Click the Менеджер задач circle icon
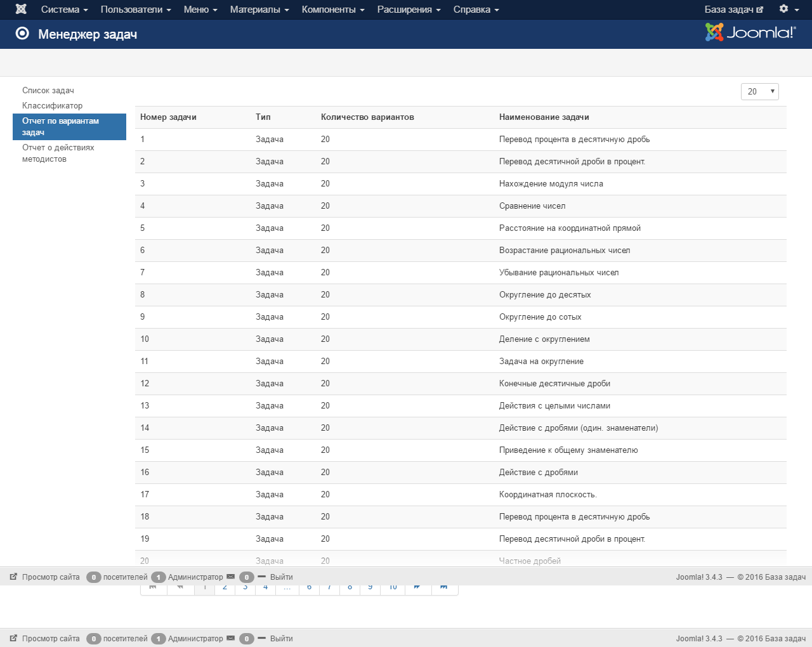Screen dimensions: 812x647 tap(22, 34)
